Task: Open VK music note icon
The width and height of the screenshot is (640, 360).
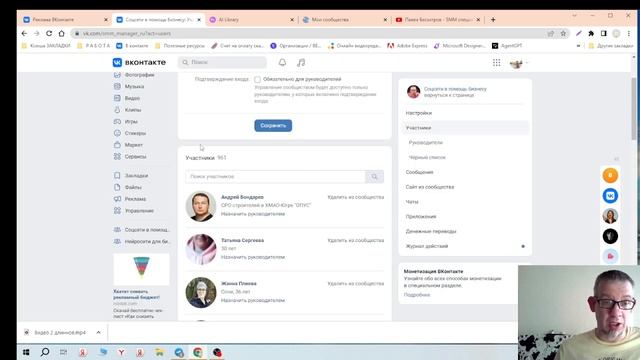Action: point(301,62)
